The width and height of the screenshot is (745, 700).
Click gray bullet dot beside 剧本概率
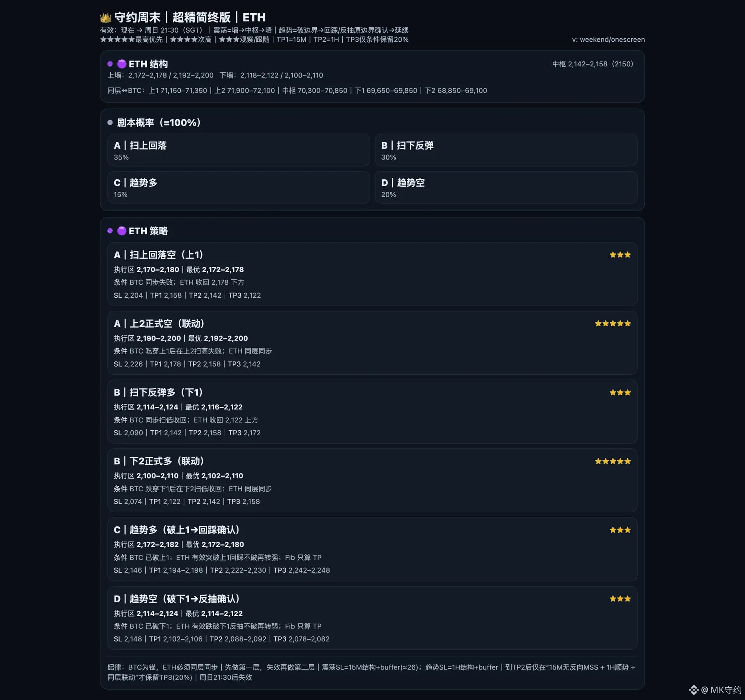[x=110, y=123]
